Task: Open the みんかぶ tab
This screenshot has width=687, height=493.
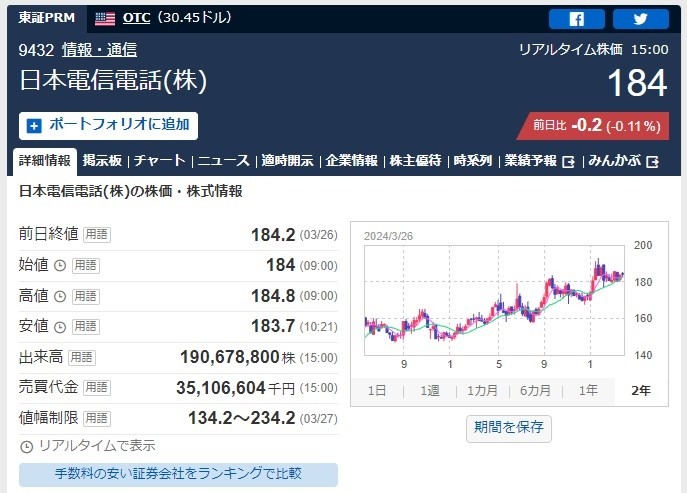Action: click(x=614, y=161)
